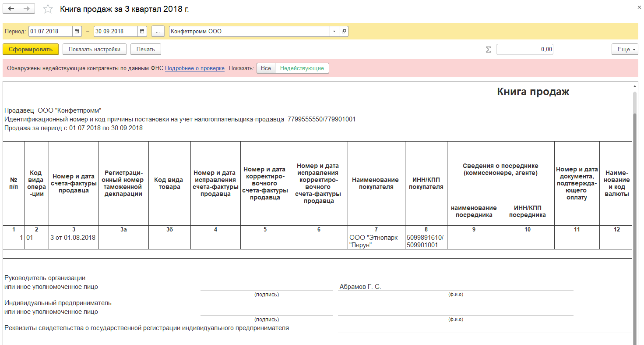The image size is (644, 345).
Task: Select buyer INN/KPP 5099891610/509901001
Action: pyautogui.click(x=426, y=241)
